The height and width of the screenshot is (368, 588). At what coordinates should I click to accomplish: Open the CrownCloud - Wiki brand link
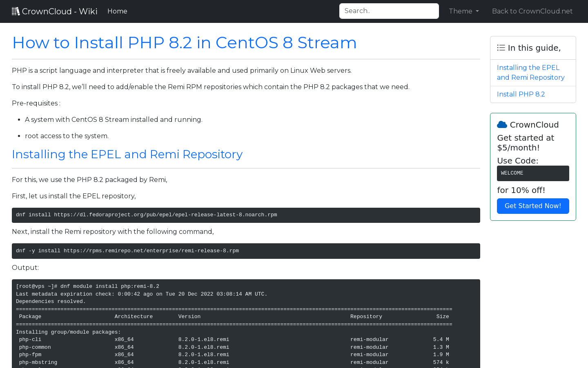coord(55,11)
